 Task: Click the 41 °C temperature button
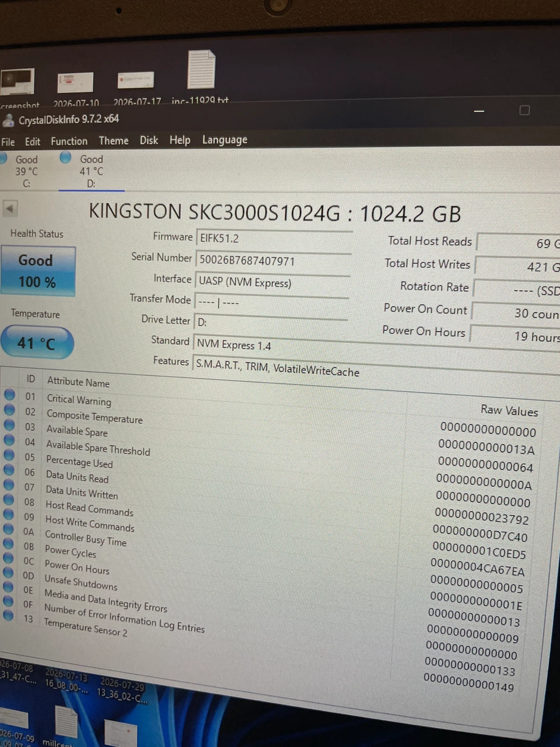[x=37, y=342]
